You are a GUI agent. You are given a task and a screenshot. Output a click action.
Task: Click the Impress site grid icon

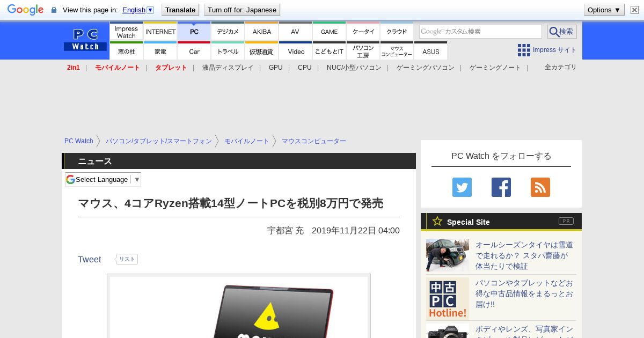[524, 50]
